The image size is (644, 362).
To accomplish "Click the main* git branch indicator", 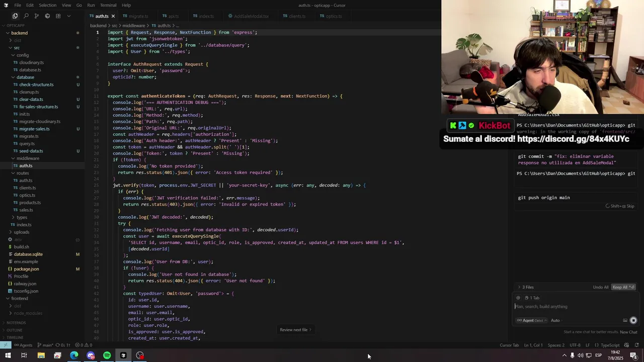I will (x=46, y=345).
